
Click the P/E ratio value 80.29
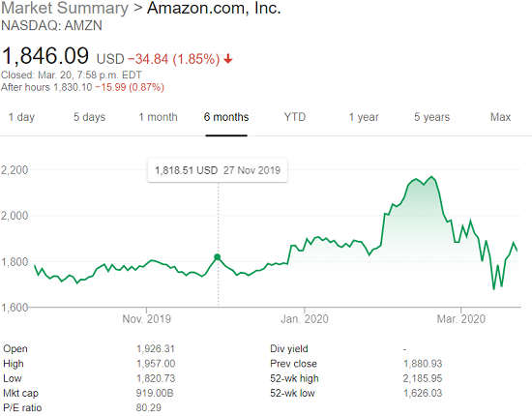tap(149, 407)
